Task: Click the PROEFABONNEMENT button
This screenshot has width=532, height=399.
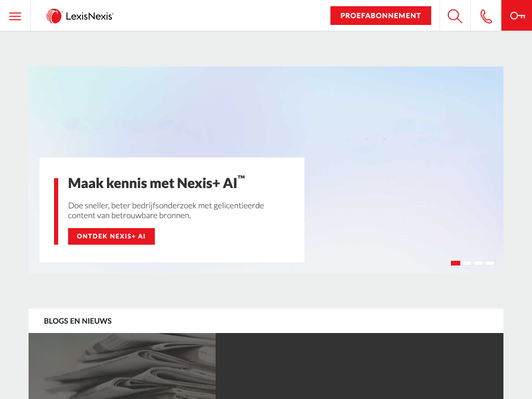Action: click(x=381, y=16)
